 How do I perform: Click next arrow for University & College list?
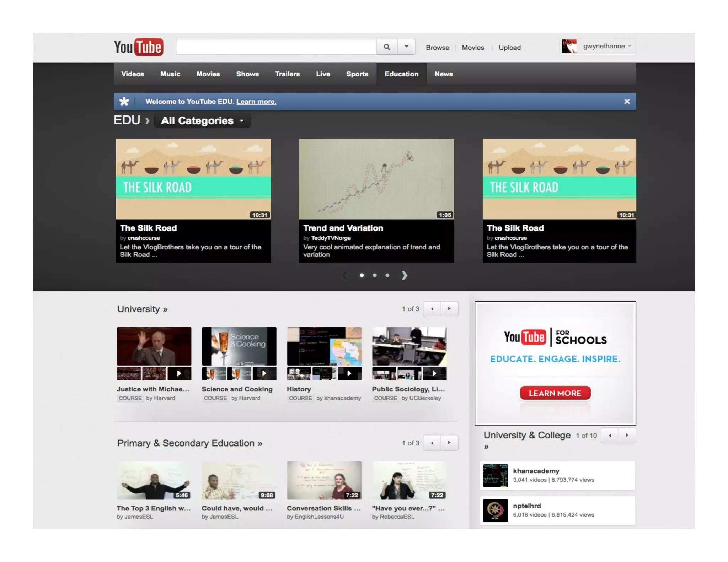(627, 436)
